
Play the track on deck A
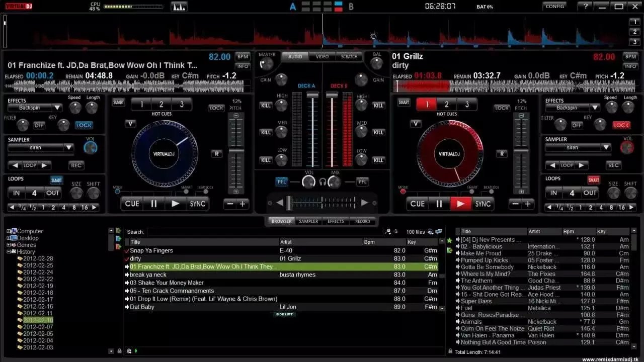pyautogui.click(x=175, y=204)
